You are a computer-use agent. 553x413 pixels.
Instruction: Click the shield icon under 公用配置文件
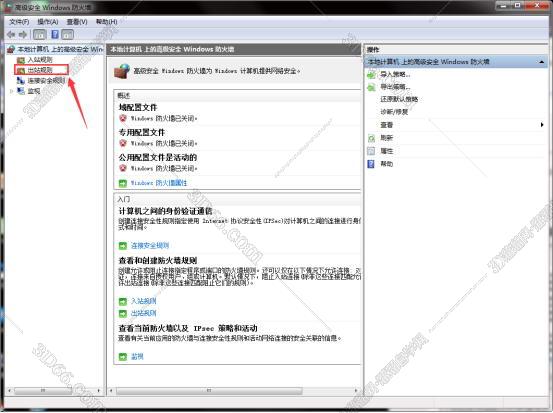click(123, 168)
